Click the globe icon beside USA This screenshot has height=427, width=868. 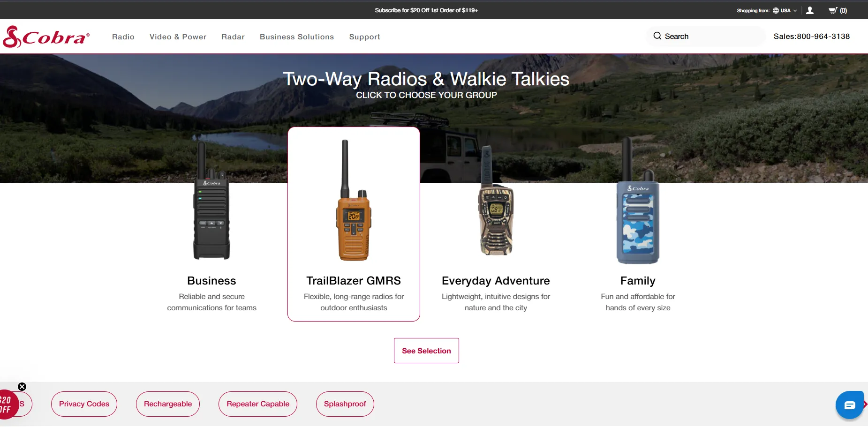tap(776, 10)
